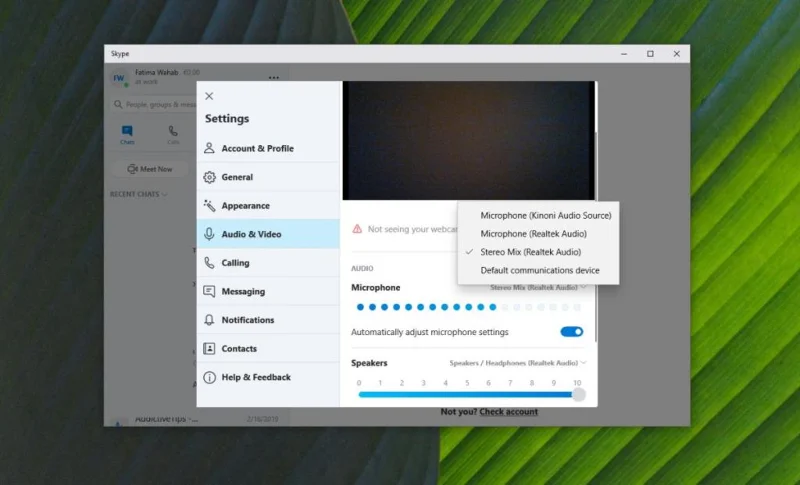Click the Check account link
800x485 pixels.
[x=509, y=412]
